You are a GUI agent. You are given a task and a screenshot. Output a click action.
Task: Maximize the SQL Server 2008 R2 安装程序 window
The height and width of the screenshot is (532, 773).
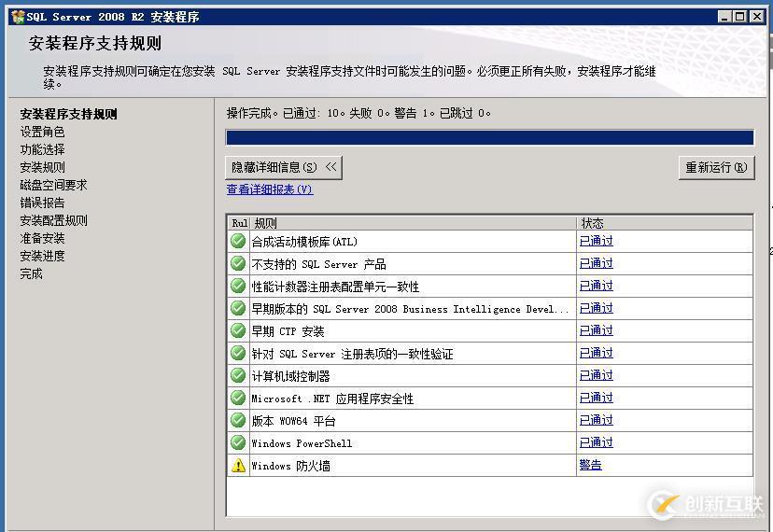coord(739,17)
